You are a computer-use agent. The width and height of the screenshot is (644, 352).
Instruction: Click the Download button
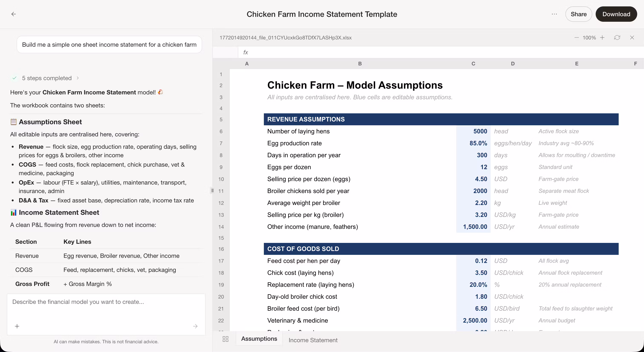pos(616,14)
